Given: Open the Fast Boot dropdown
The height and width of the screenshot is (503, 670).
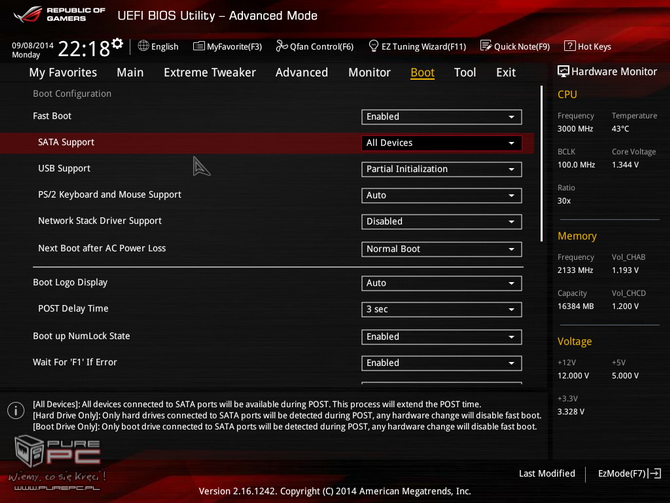Looking at the screenshot, I should point(441,117).
